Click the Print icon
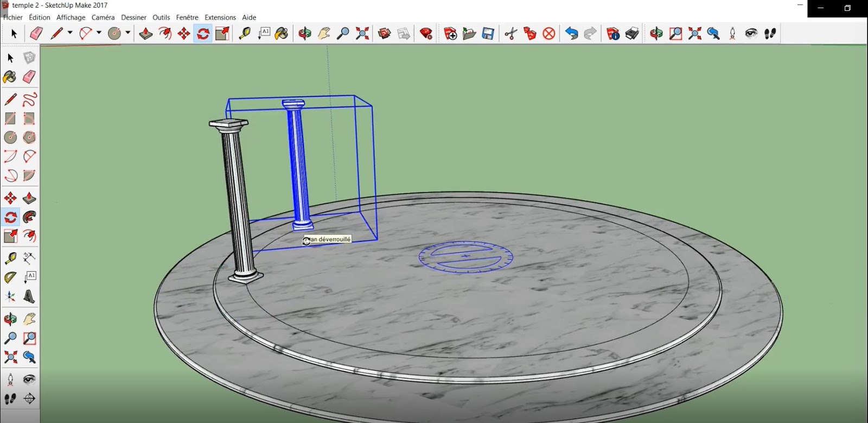The image size is (868, 423). click(x=632, y=34)
